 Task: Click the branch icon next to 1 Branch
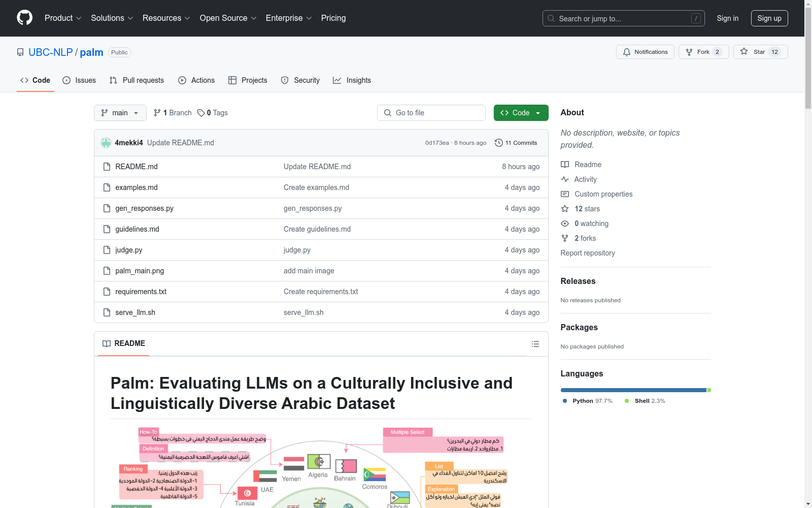click(157, 113)
